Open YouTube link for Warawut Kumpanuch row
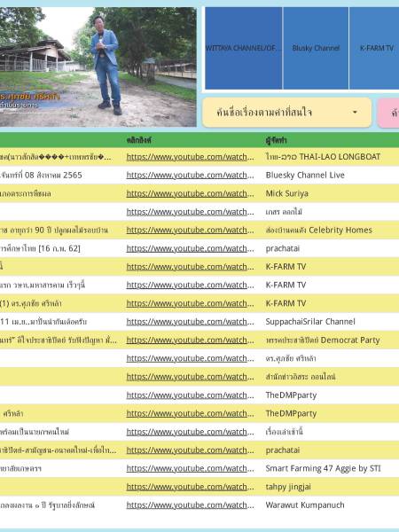This screenshot has width=399, height=532. pos(190,505)
